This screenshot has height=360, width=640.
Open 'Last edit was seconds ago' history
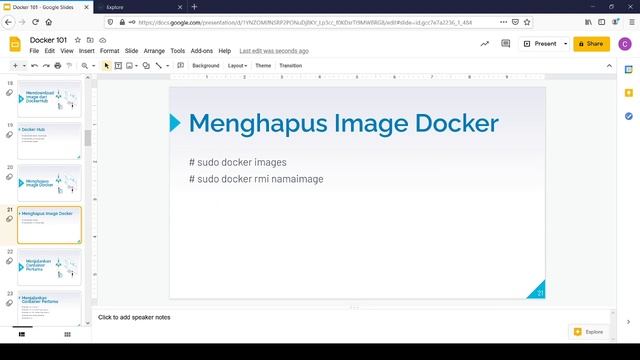(x=274, y=51)
